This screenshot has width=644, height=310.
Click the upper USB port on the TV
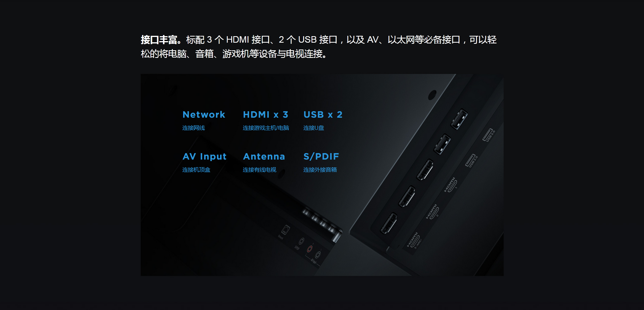pyautogui.click(x=459, y=119)
